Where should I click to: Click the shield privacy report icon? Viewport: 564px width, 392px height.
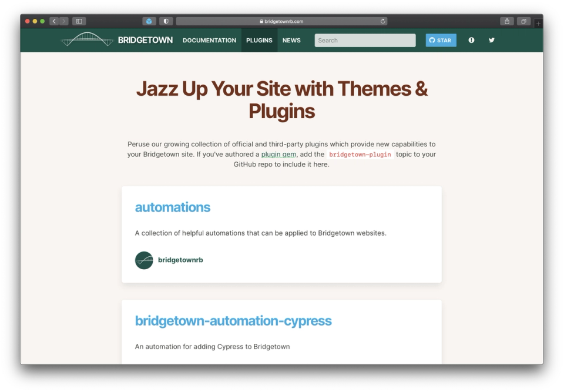[x=166, y=21]
